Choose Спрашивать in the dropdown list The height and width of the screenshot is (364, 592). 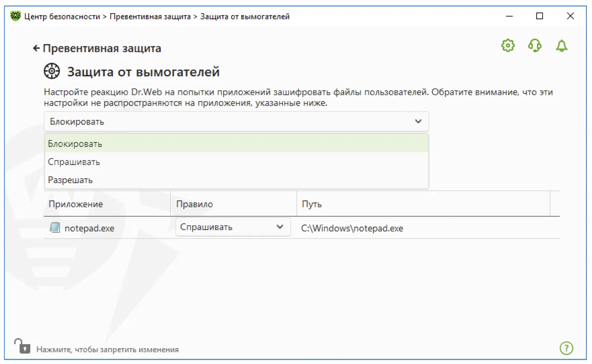236,162
